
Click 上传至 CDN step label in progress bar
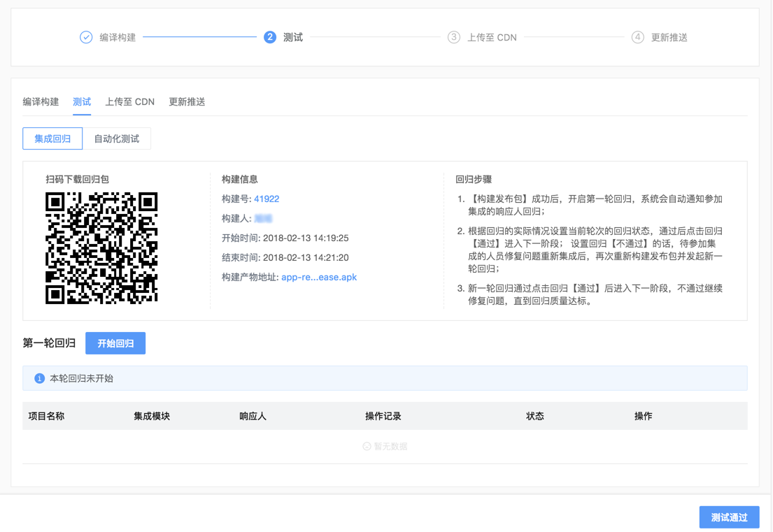[492, 38]
